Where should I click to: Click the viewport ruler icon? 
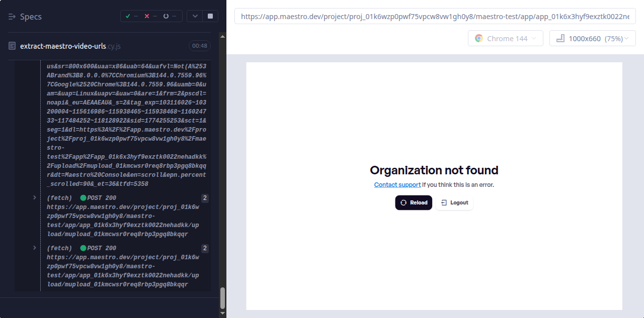coord(559,39)
